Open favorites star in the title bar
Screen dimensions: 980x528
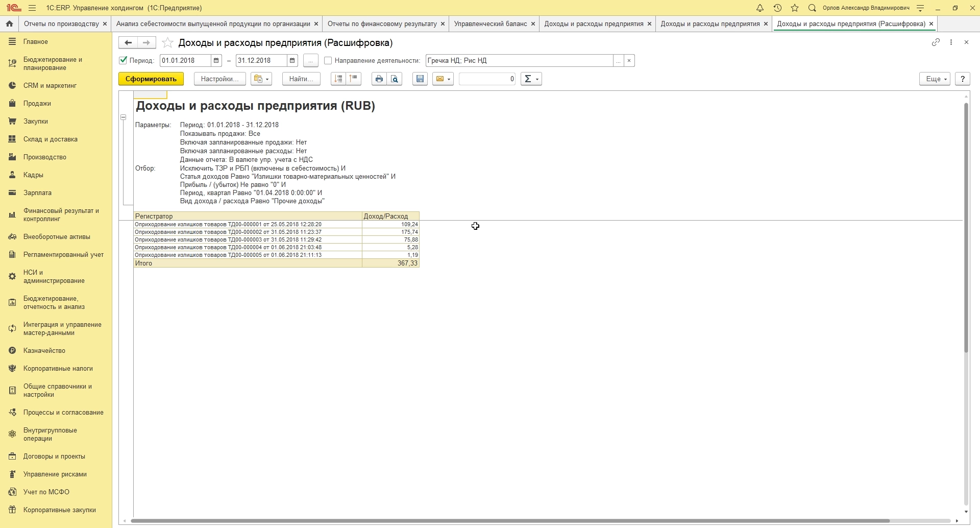point(795,8)
